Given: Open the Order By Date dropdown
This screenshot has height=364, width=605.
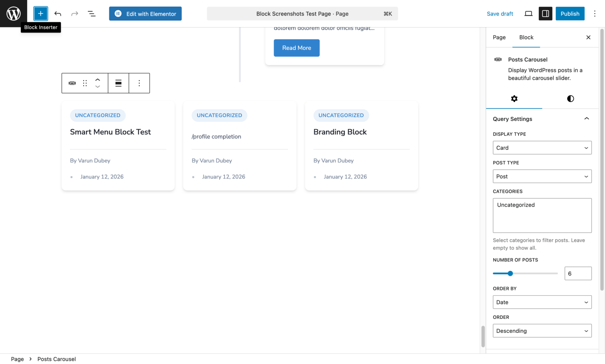Looking at the screenshot, I should [542, 302].
